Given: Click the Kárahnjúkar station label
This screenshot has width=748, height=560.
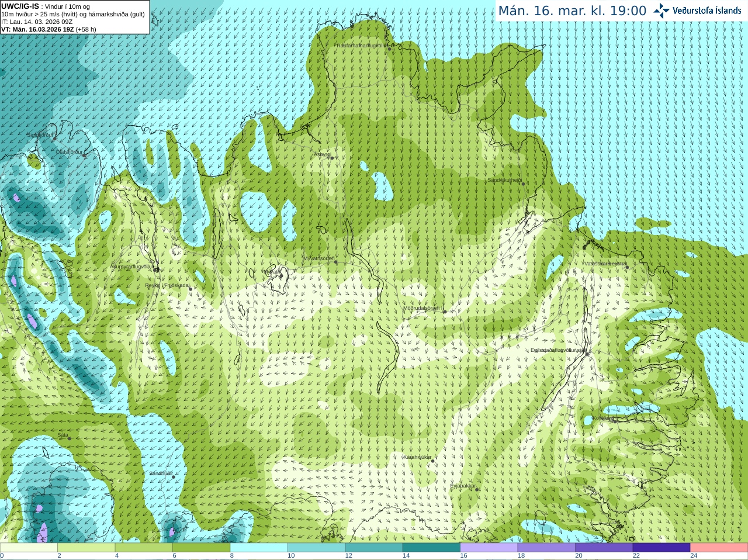Looking at the screenshot, I should click(x=417, y=457).
